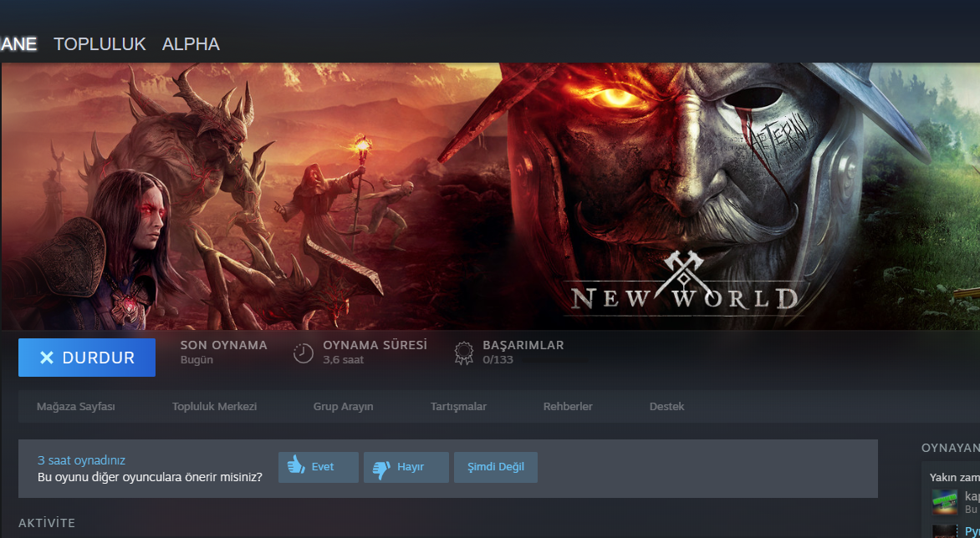Image resolution: width=980 pixels, height=538 pixels.
Task: Click the '3 saat oynadınız' text
Action: (81, 460)
